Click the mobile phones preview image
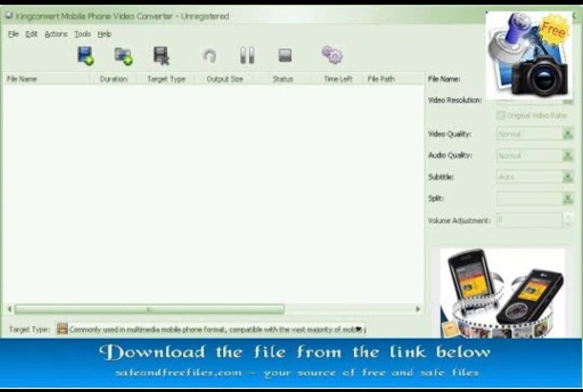Screen dimensions: 583x392 point(502,293)
